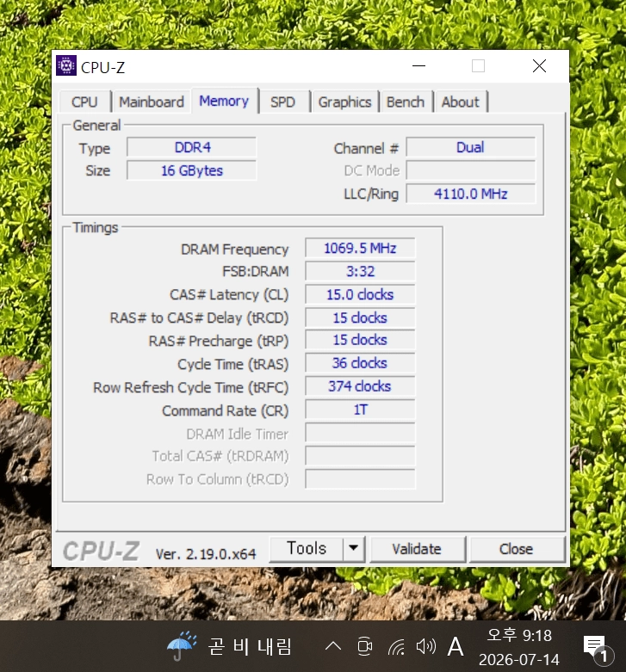Click the 3:32 FSB:DRAM value
626x672 pixels.
(360, 271)
